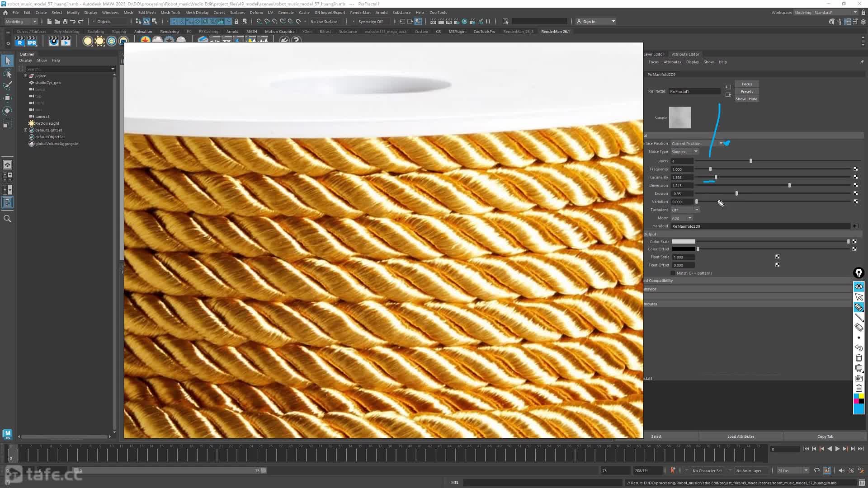Create a new scene from status line
The height and width of the screenshot is (488, 868).
coord(49,21)
